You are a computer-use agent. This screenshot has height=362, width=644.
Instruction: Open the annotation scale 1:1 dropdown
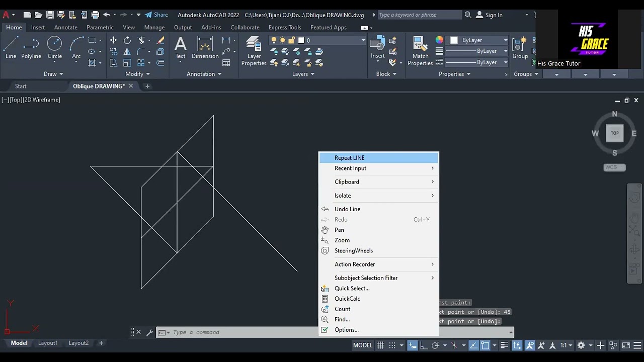point(567,345)
